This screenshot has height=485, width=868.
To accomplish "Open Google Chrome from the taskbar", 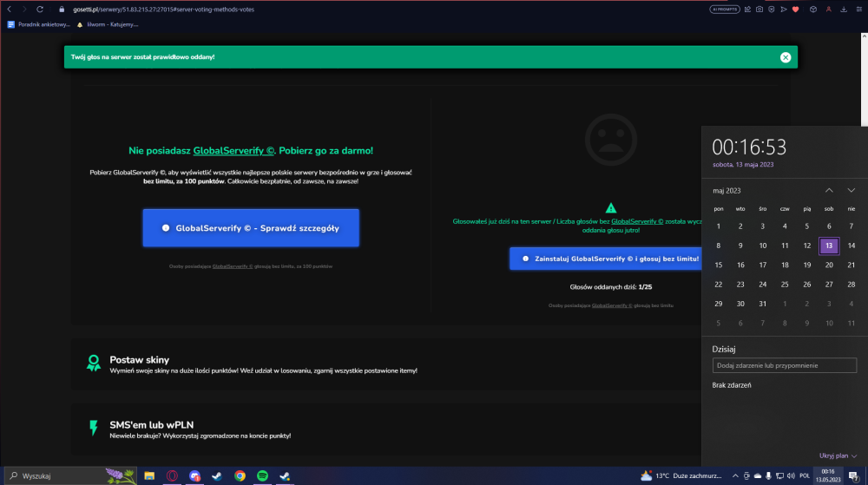I will (x=240, y=475).
